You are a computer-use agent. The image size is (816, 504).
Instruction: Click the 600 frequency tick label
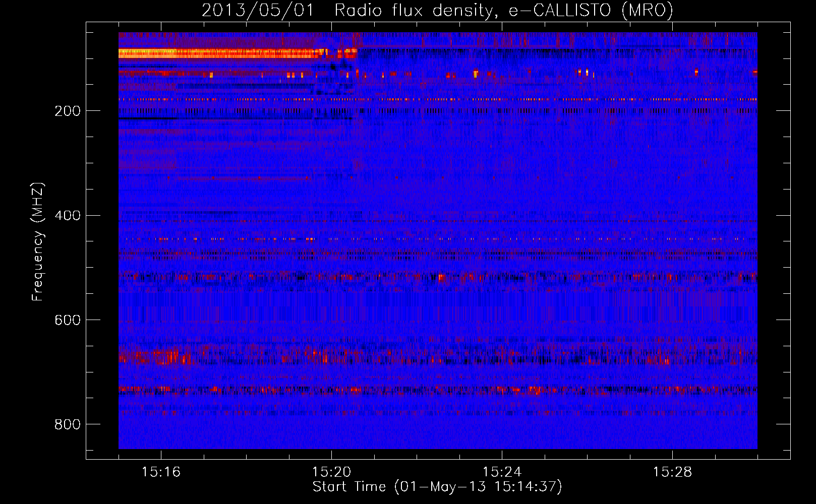[x=67, y=321]
